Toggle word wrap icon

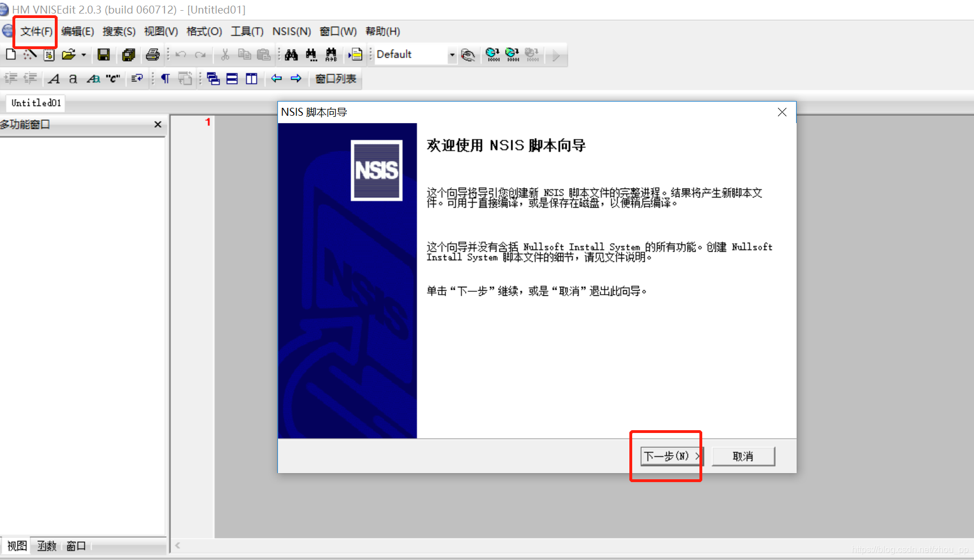(137, 78)
